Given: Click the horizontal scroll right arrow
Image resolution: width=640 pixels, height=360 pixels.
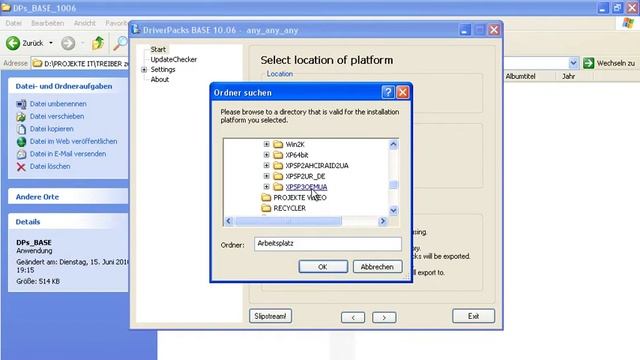Looking at the screenshot, I should point(382,221).
